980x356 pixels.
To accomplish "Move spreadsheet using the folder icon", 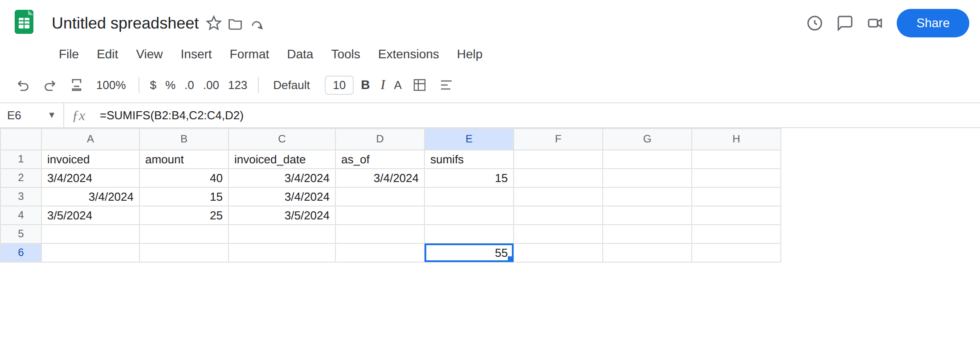I will [x=235, y=24].
